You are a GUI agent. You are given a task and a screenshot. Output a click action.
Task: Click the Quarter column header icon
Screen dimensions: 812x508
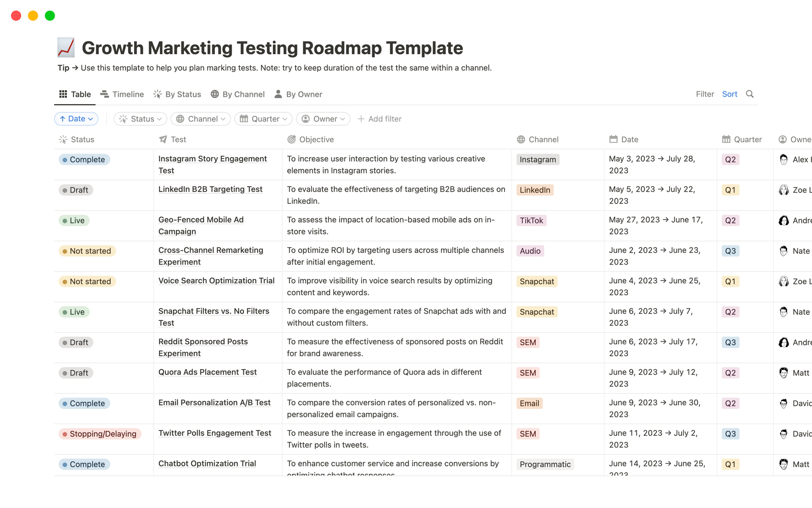click(x=726, y=140)
